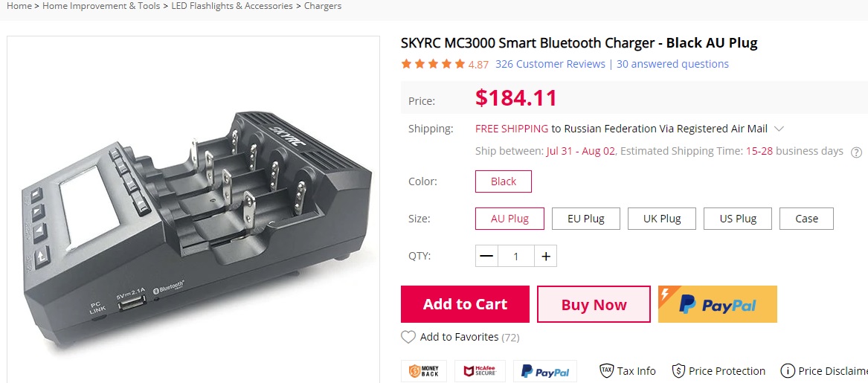868x383 pixels.
Task: Click the Money Back guarantee badge
Action: point(424,371)
